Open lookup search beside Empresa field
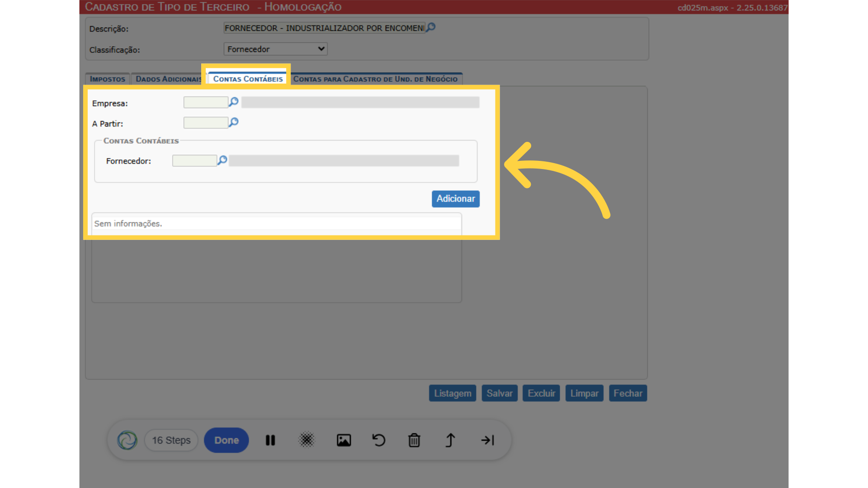 pyautogui.click(x=233, y=102)
